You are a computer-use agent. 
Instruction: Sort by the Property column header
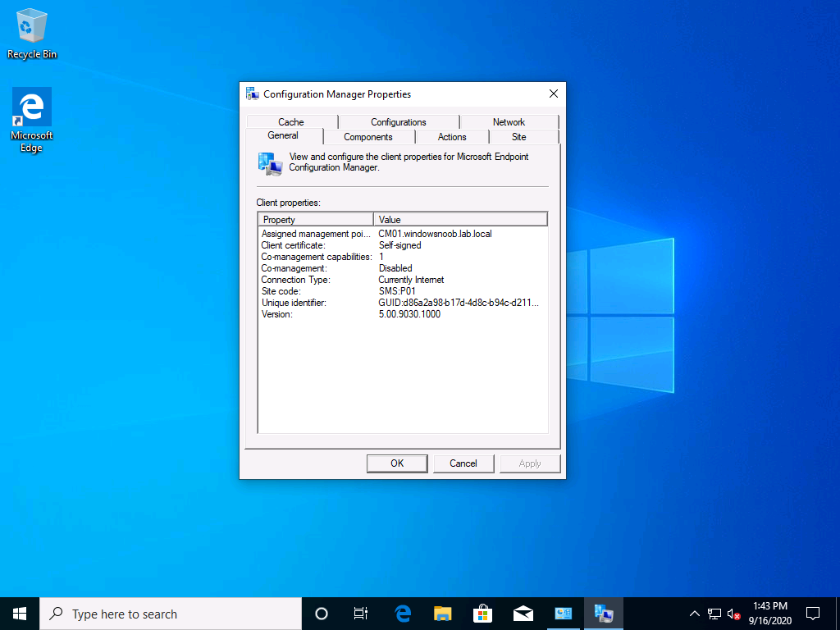(316, 220)
